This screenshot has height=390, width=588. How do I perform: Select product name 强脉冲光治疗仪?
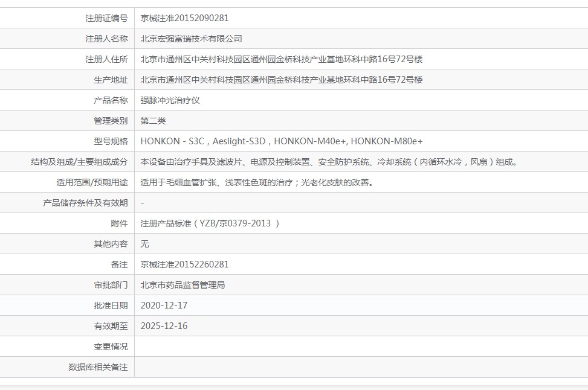tap(170, 100)
